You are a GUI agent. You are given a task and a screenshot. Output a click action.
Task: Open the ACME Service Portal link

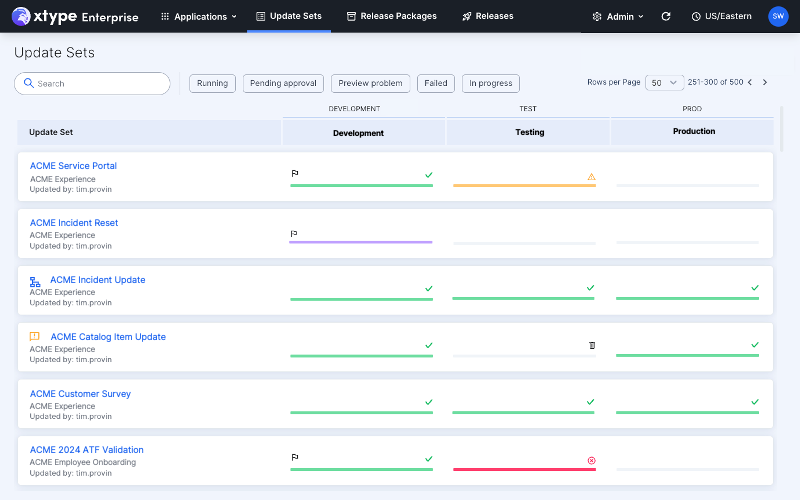tap(73, 166)
